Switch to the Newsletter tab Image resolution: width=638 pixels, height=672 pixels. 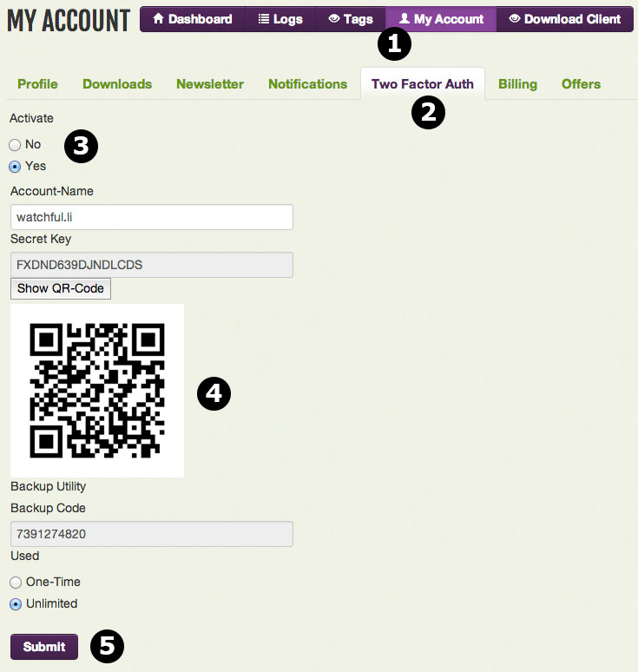click(x=210, y=84)
